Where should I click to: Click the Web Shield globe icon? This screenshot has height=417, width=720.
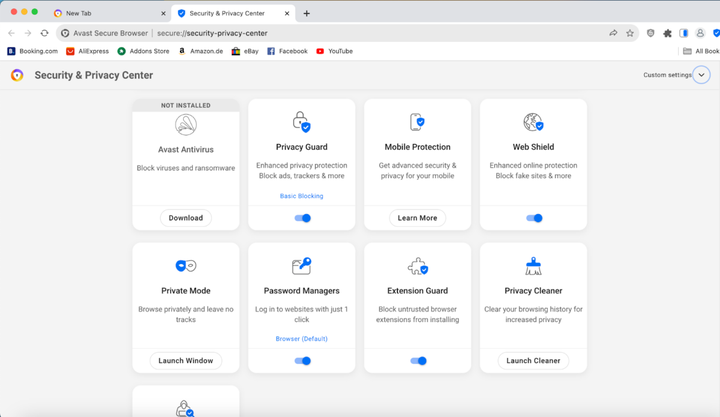pyautogui.click(x=533, y=122)
